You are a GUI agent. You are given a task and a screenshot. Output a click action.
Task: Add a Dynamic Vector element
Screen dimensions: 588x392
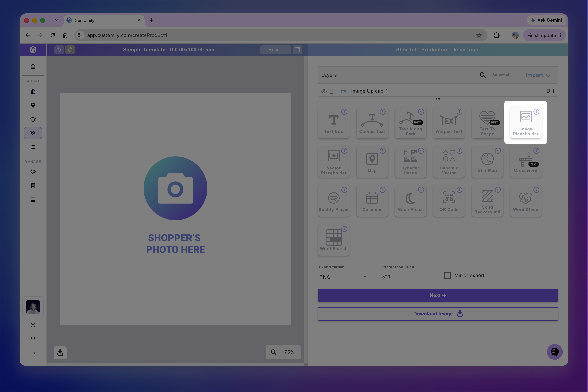[x=449, y=162]
